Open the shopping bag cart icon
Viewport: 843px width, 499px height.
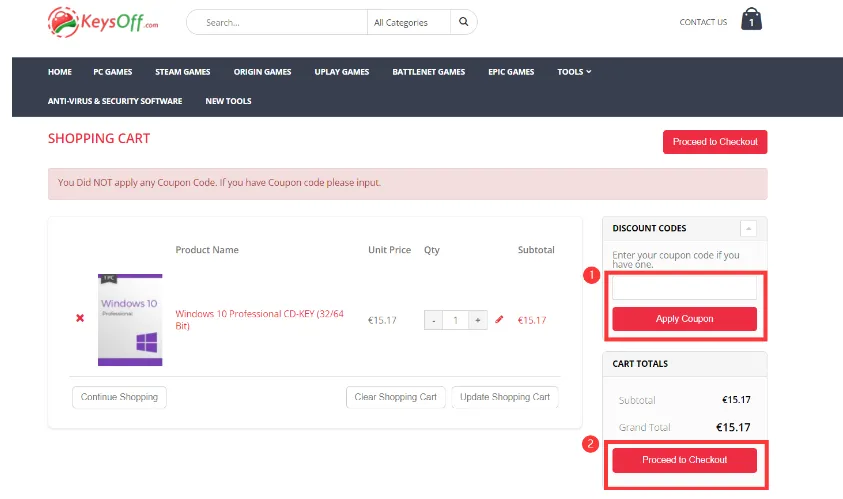click(751, 19)
